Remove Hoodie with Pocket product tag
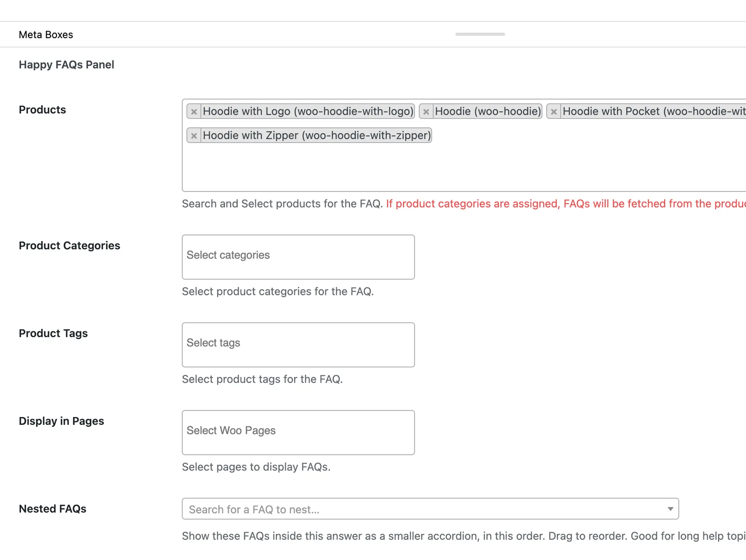 (x=554, y=111)
